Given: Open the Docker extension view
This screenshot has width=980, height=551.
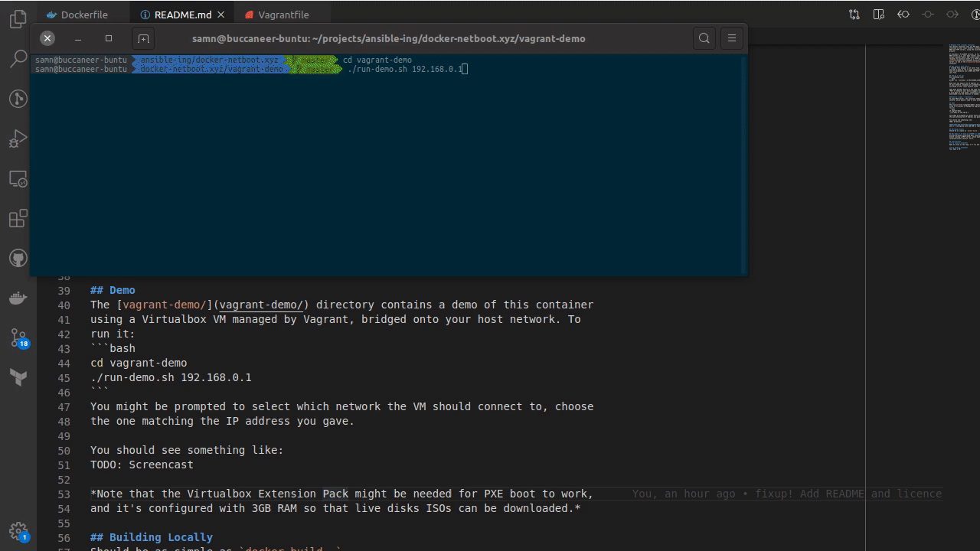Looking at the screenshot, I should [x=18, y=298].
